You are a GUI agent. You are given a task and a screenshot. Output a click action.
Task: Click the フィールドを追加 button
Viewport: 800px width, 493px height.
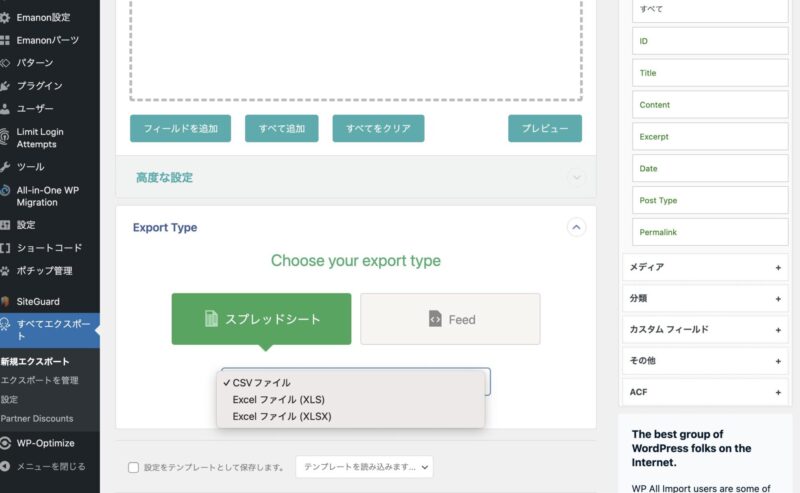coord(181,129)
